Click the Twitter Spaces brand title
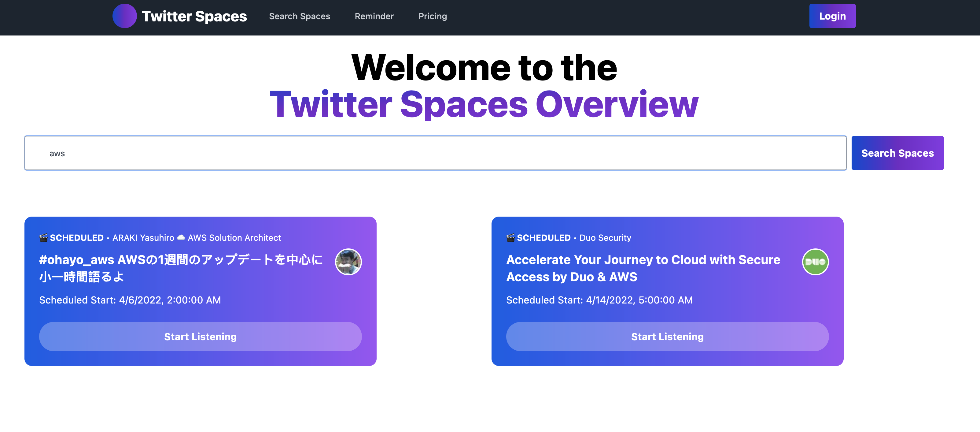The height and width of the screenshot is (432, 980). coord(194,16)
